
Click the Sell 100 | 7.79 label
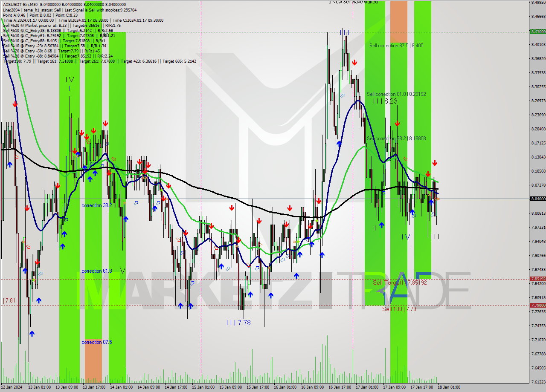[x=399, y=309]
